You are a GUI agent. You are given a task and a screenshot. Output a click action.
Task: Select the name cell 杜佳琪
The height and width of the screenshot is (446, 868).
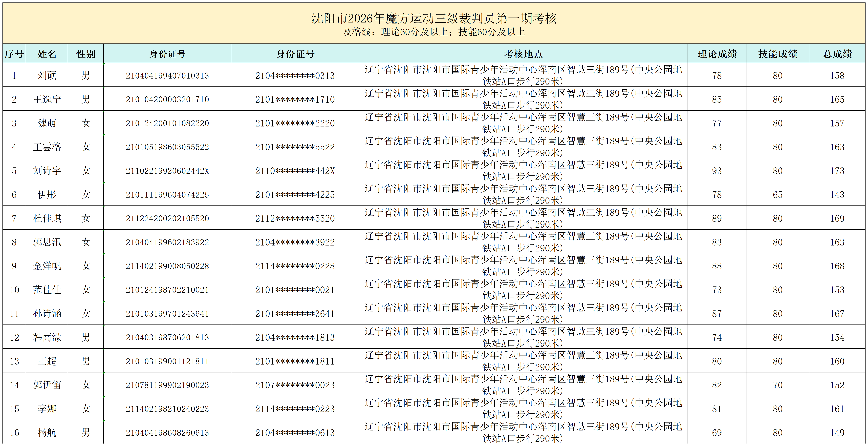(47, 218)
